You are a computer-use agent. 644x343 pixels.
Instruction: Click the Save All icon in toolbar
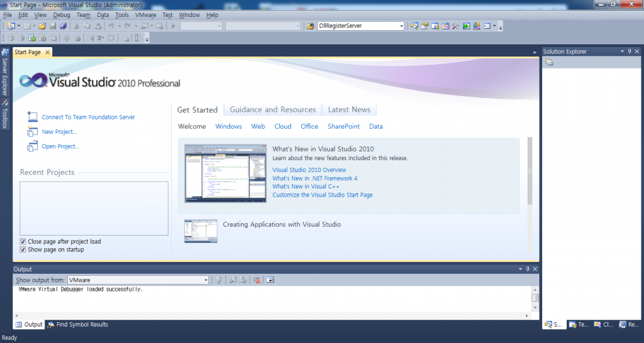[64, 26]
